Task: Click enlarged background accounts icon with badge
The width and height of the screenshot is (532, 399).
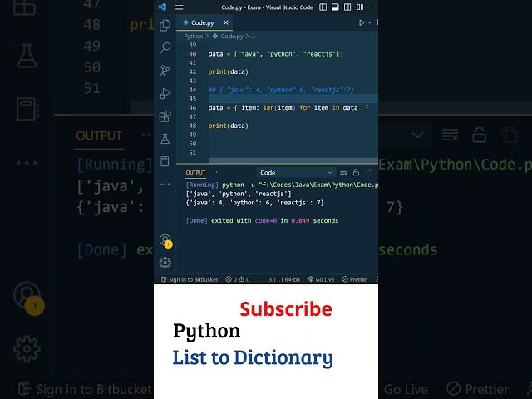Action: 27,298
